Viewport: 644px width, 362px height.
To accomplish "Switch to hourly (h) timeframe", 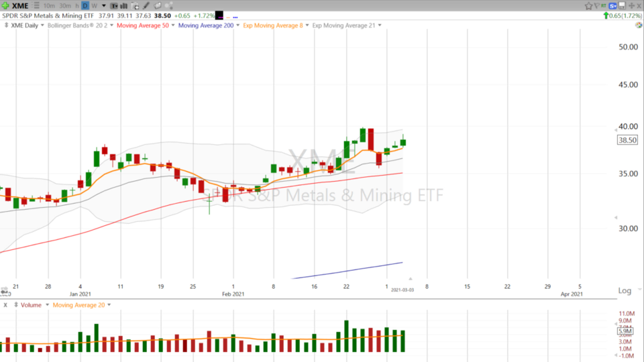I will pos(76,6).
